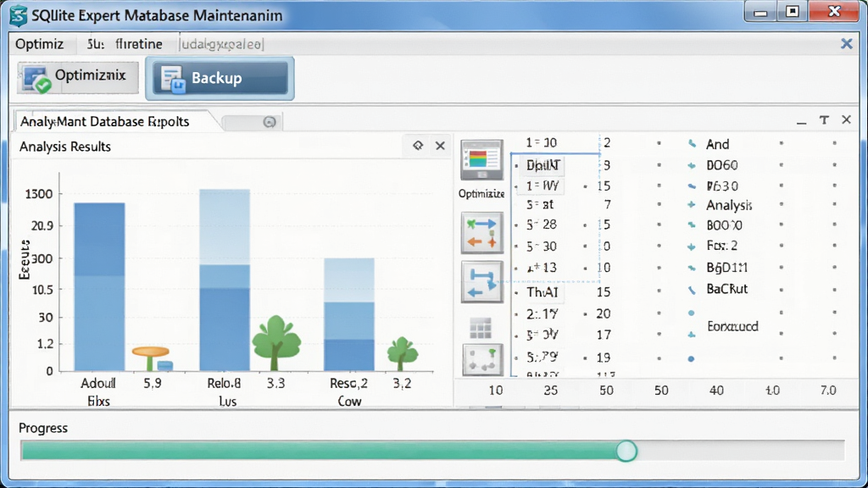
Task: Minimize the SQLite Expert window
Action: point(760,12)
